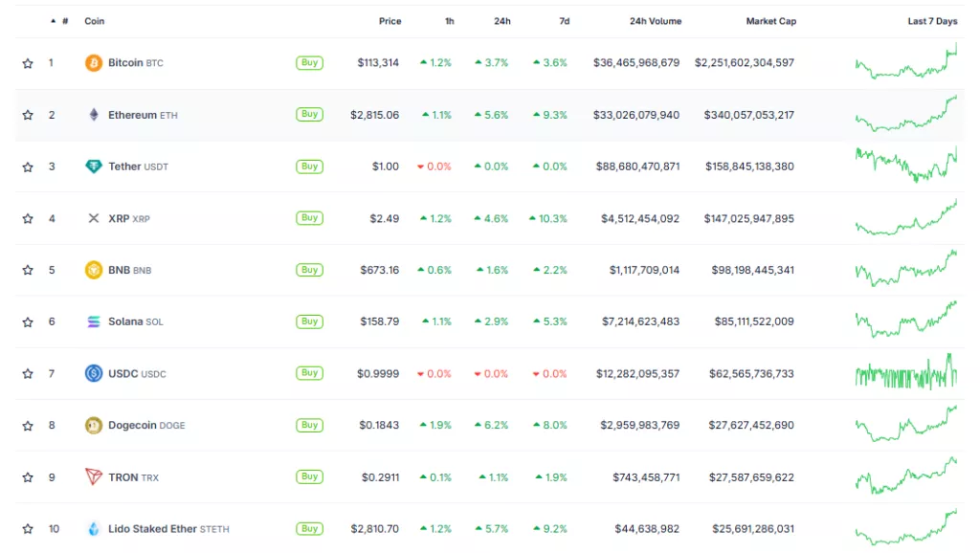Click the Ethereum diamond logo icon

[x=94, y=115]
